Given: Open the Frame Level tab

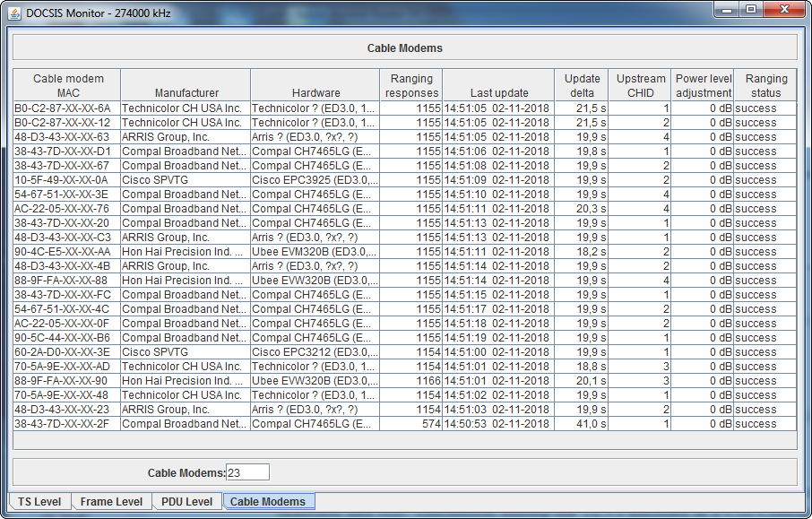Looking at the screenshot, I should (111, 501).
